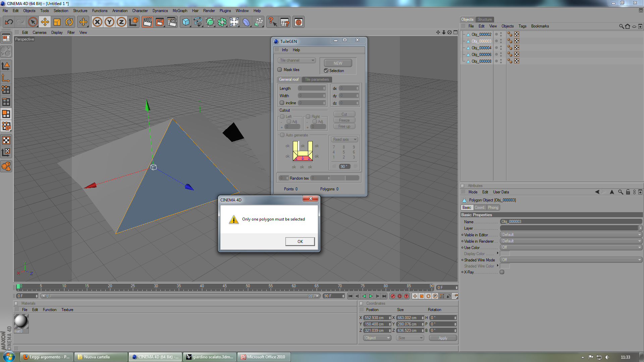Viewport: 644px width, 362px height.
Task: Select the Scale tool icon
Action: coord(57,22)
